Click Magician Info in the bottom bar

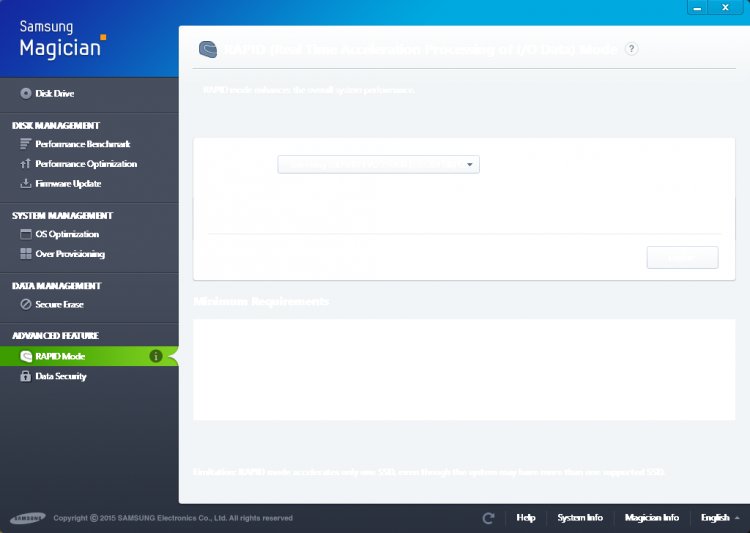(x=651, y=518)
